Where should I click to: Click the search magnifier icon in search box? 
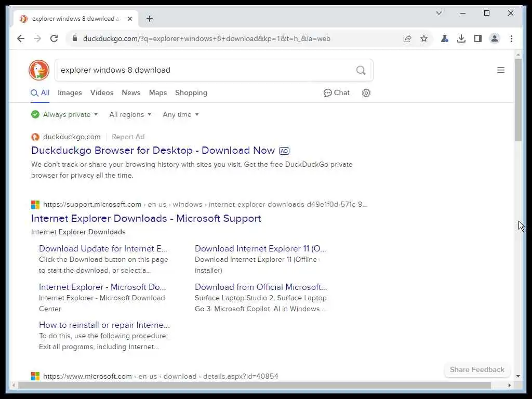coord(361,70)
